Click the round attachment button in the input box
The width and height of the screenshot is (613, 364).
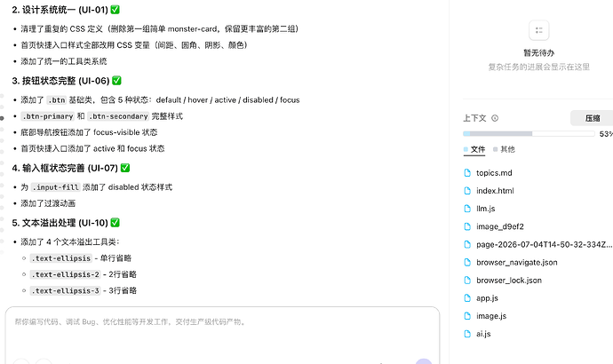point(21,361)
